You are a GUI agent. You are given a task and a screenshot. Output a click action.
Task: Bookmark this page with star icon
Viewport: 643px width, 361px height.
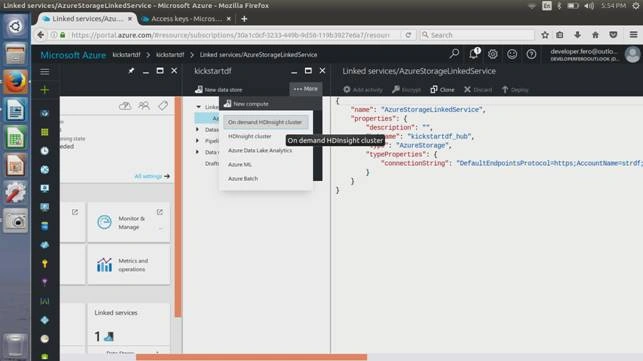coord(545,35)
